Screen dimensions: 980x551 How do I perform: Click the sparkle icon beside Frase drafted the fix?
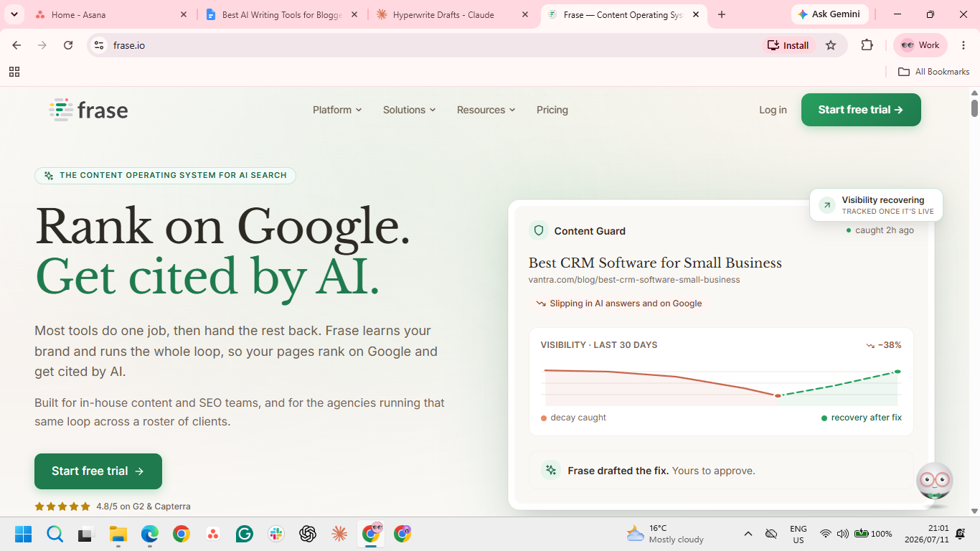(551, 471)
